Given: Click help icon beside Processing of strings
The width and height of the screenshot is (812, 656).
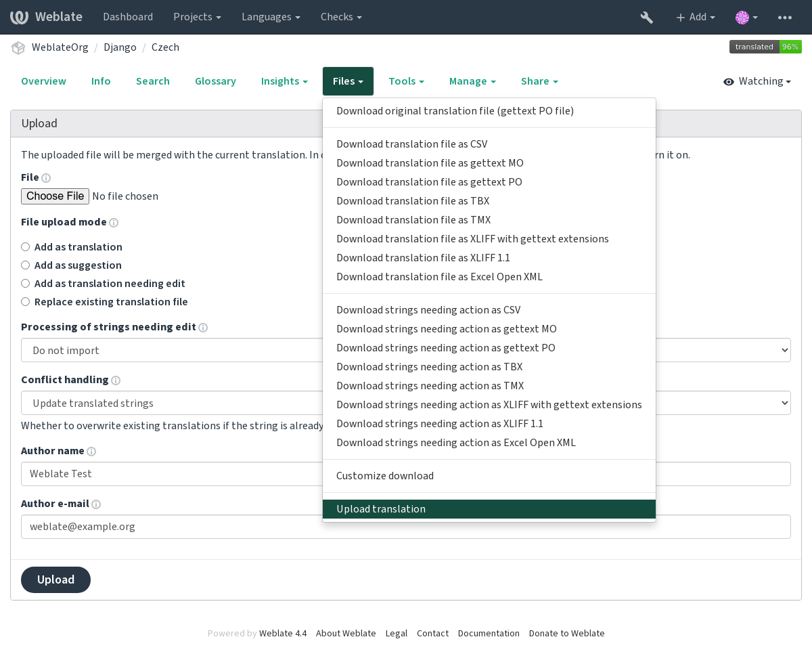Looking at the screenshot, I should pos(203,328).
